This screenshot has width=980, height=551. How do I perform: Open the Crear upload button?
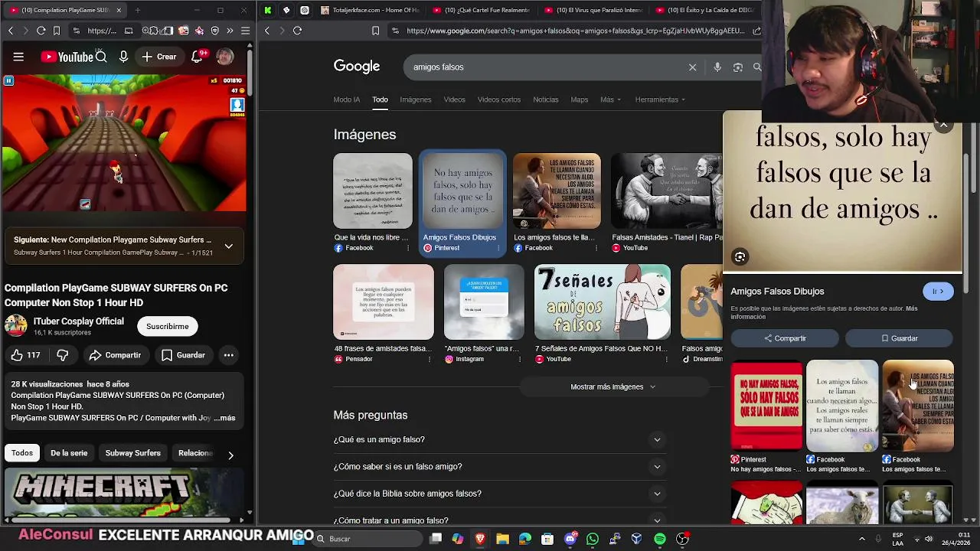point(159,57)
